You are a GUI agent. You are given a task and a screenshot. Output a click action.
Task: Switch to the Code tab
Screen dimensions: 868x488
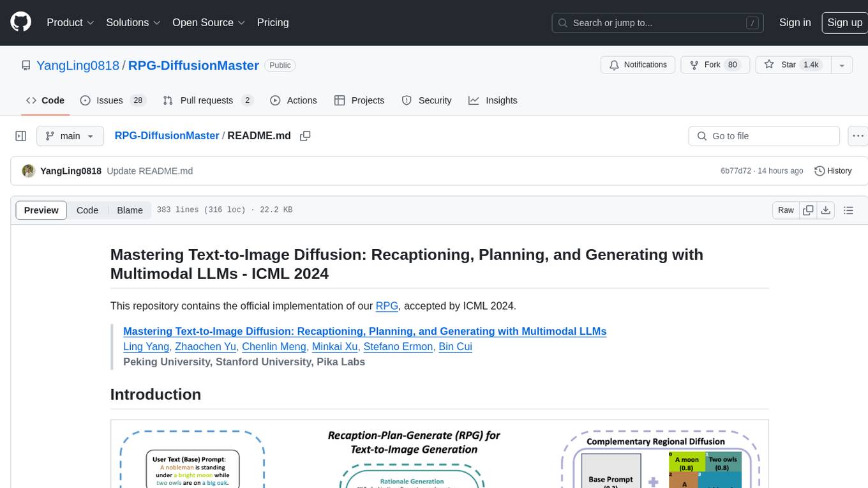(45, 100)
